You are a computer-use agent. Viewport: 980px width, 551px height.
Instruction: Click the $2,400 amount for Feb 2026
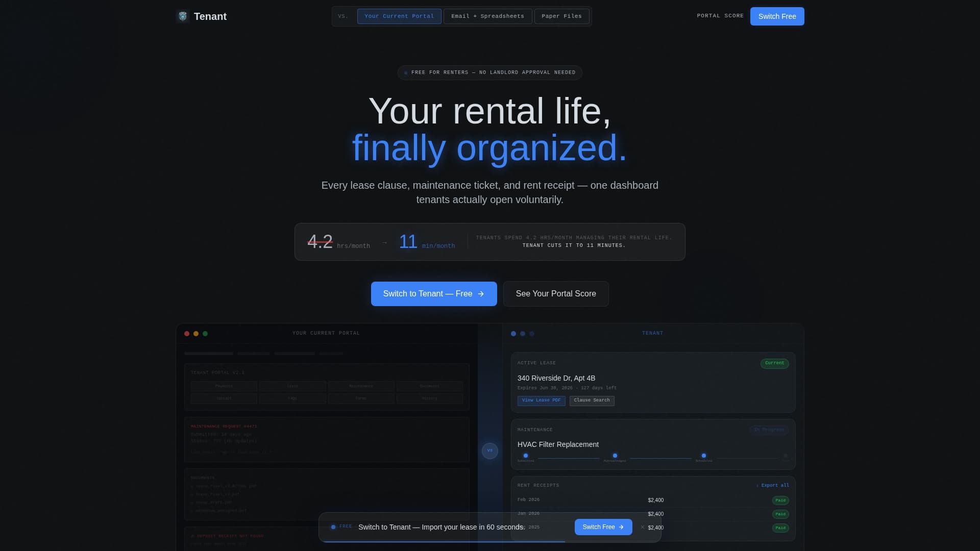pyautogui.click(x=656, y=500)
